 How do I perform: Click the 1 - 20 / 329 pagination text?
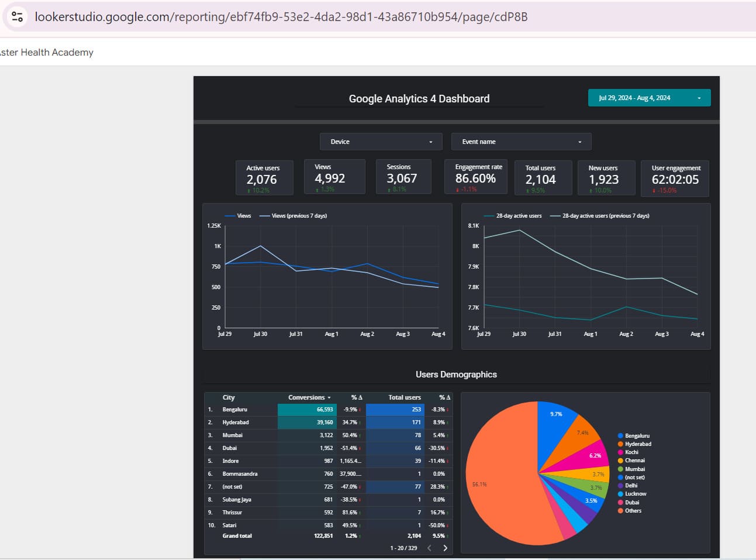pyautogui.click(x=403, y=548)
